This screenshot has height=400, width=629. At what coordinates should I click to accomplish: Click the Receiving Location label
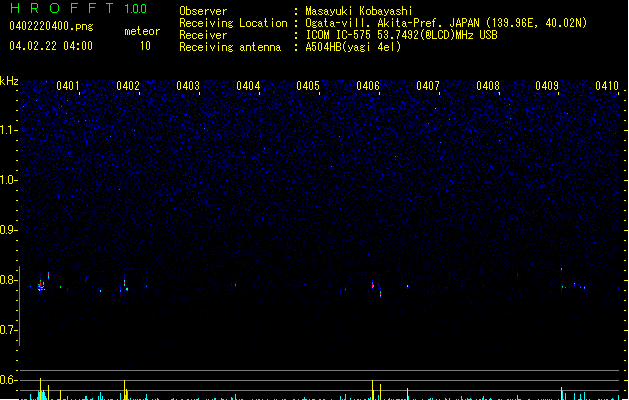(x=233, y=23)
